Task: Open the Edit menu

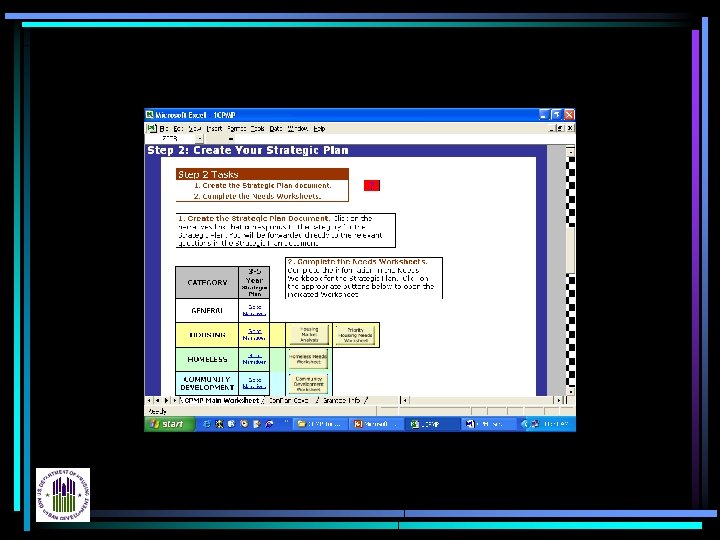Action: 178,129
